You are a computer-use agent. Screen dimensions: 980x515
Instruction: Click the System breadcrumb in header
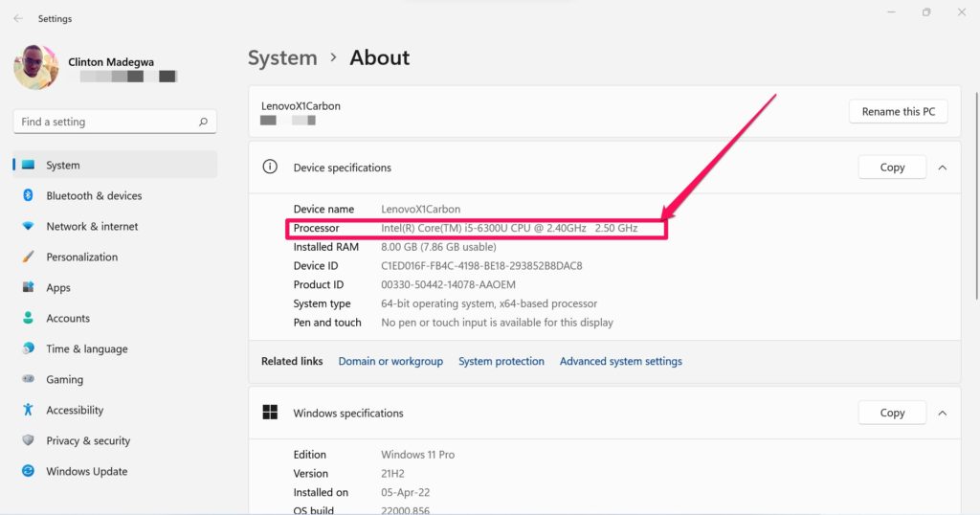(282, 57)
